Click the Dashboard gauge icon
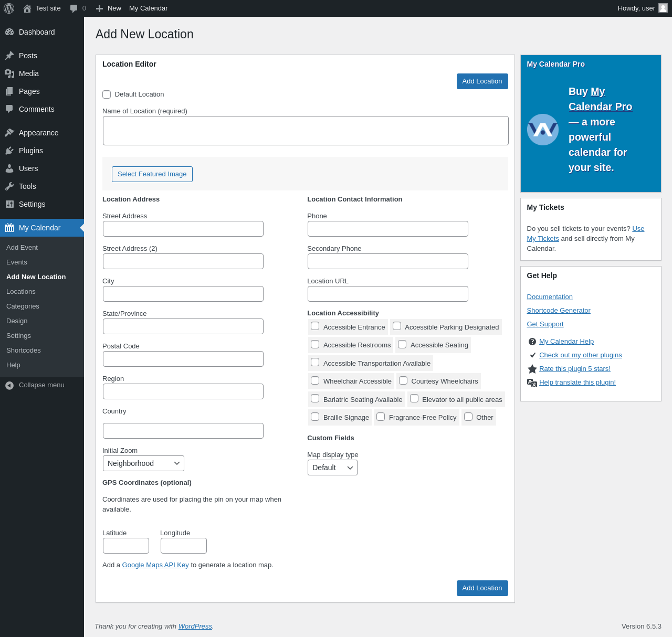This screenshot has height=637, width=672. tap(9, 32)
